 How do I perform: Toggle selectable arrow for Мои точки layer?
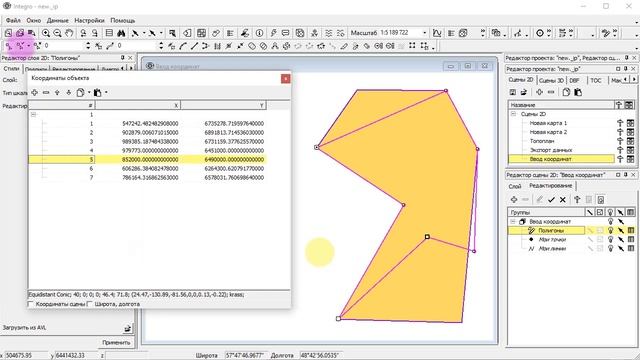point(621,240)
